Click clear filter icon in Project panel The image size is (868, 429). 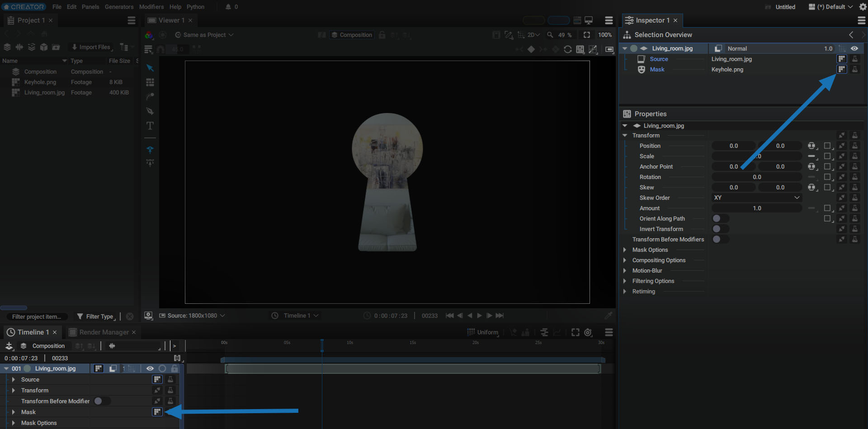click(130, 316)
